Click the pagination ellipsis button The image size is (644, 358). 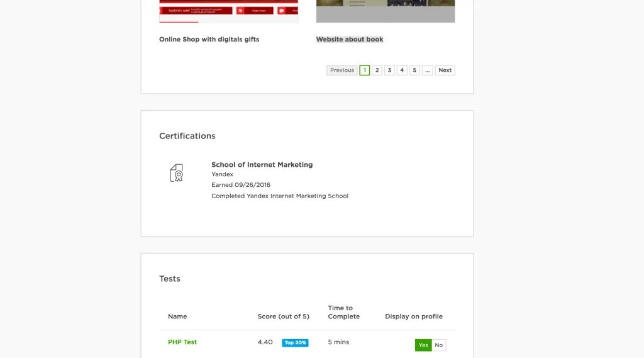pyautogui.click(x=428, y=70)
